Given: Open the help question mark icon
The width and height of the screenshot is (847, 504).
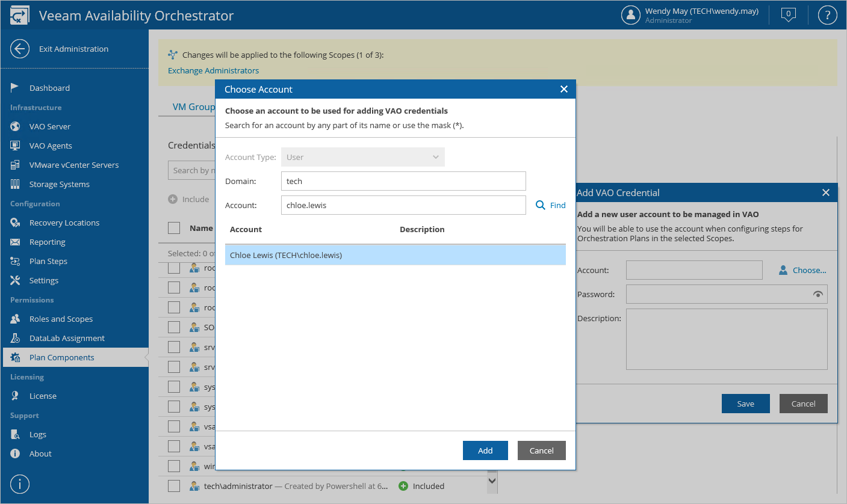Looking at the screenshot, I should [828, 15].
